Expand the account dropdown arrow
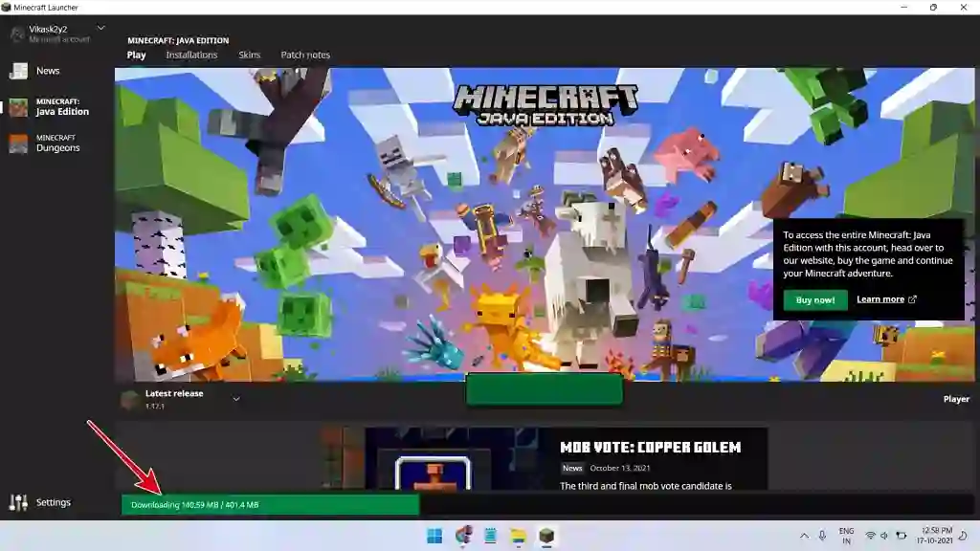 [x=100, y=28]
